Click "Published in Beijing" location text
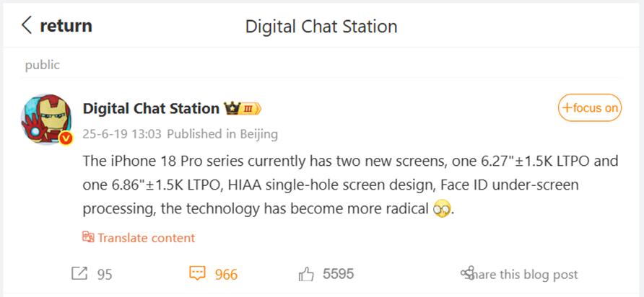The height and width of the screenshot is (297, 644). [222, 134]
